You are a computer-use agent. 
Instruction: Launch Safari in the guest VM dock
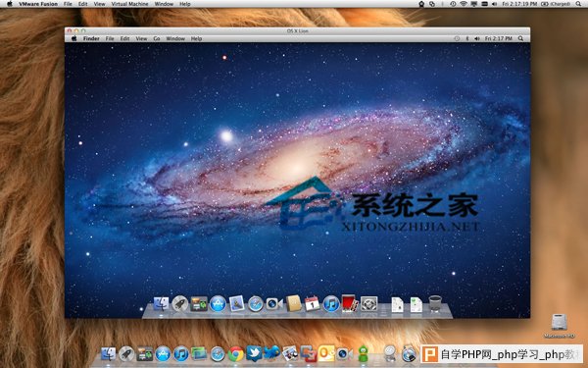pos(256,304)
